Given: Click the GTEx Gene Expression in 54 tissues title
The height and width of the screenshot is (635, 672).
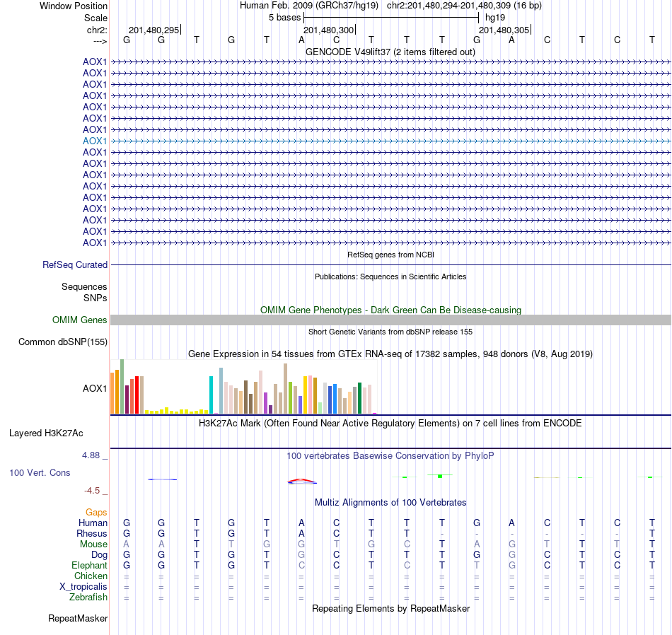Looking at the screenshot, I should [390, 354].
